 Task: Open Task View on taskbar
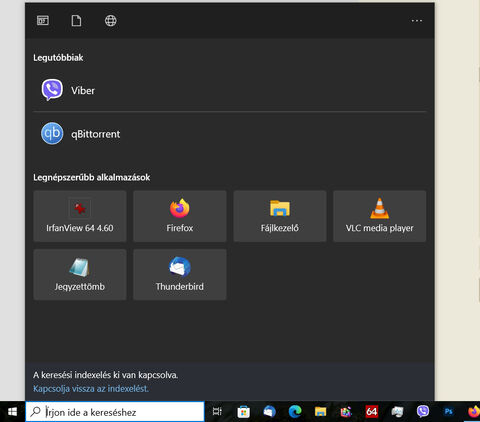(x=217, y=412)
